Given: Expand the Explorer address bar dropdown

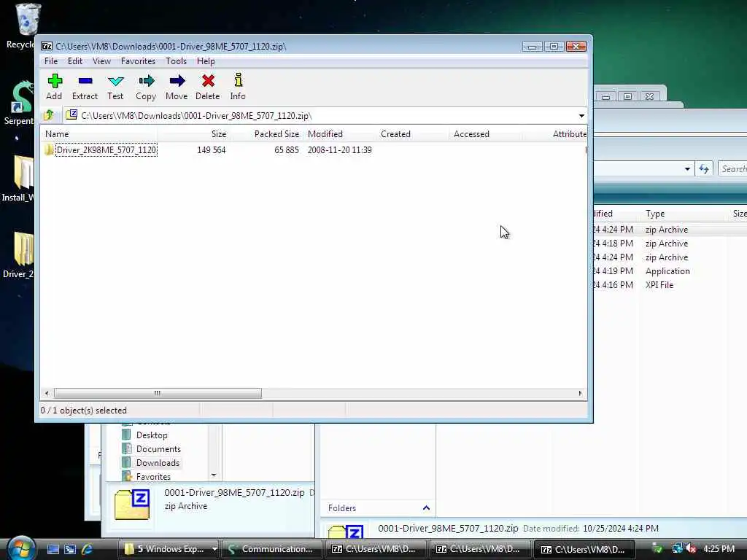Looking at the screenshot, I should point(687,168).
